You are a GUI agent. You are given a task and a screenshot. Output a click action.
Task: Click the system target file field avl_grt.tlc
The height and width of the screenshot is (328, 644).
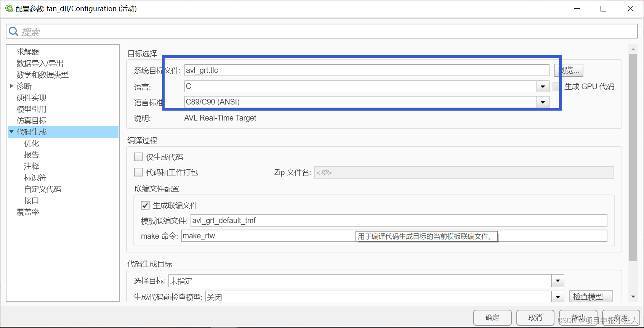pos(367,70)
